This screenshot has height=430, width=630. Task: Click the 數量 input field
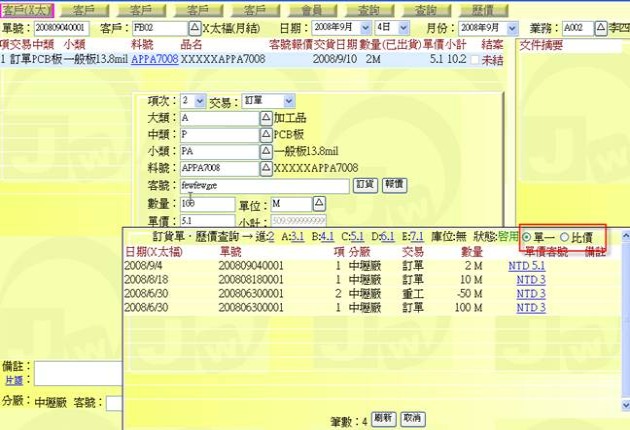pyautogui.click(x=206, y=203)
